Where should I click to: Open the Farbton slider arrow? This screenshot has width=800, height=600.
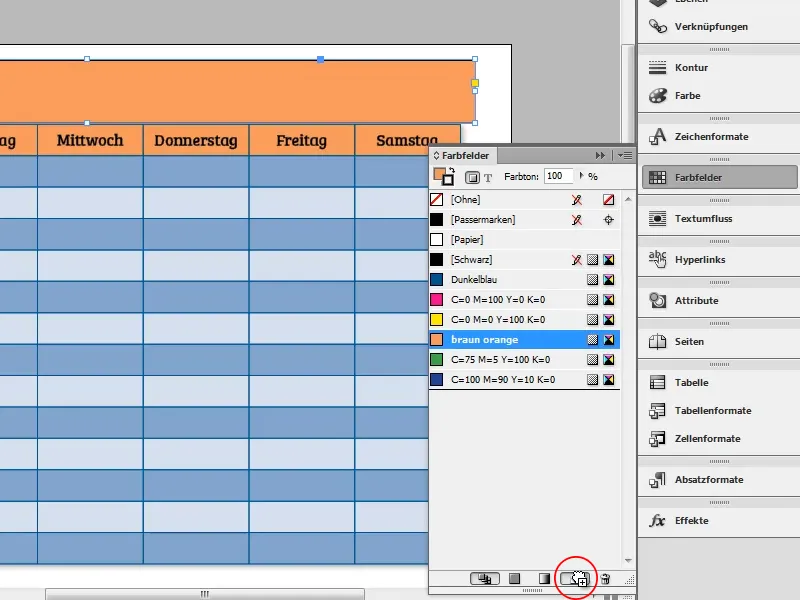[x=581, y=176]
